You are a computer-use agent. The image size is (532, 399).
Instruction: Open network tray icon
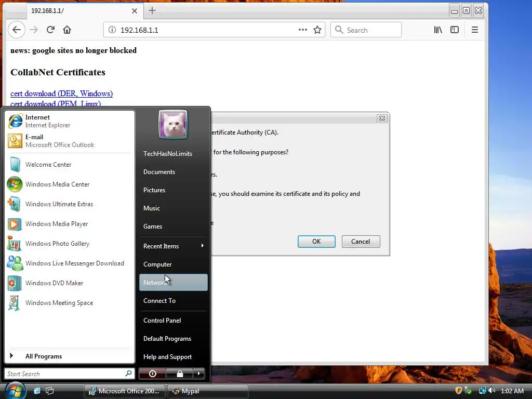tap(482, 391)
